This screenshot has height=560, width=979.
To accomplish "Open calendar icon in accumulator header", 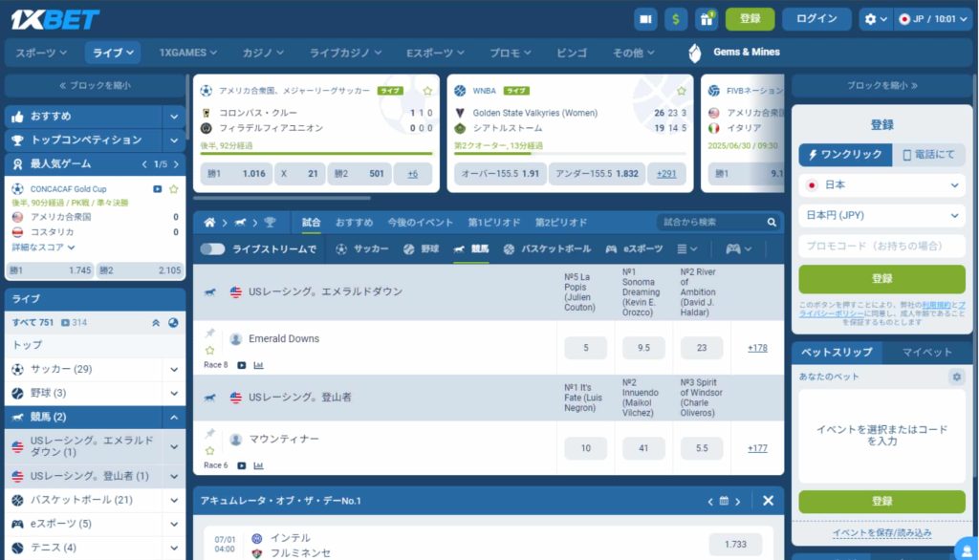I will tap(724, 501).
